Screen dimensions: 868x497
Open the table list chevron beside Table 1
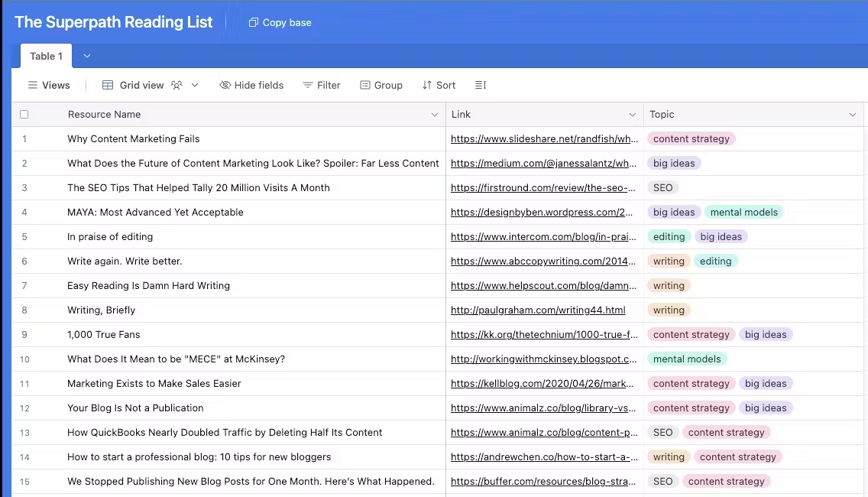point(86,56)
